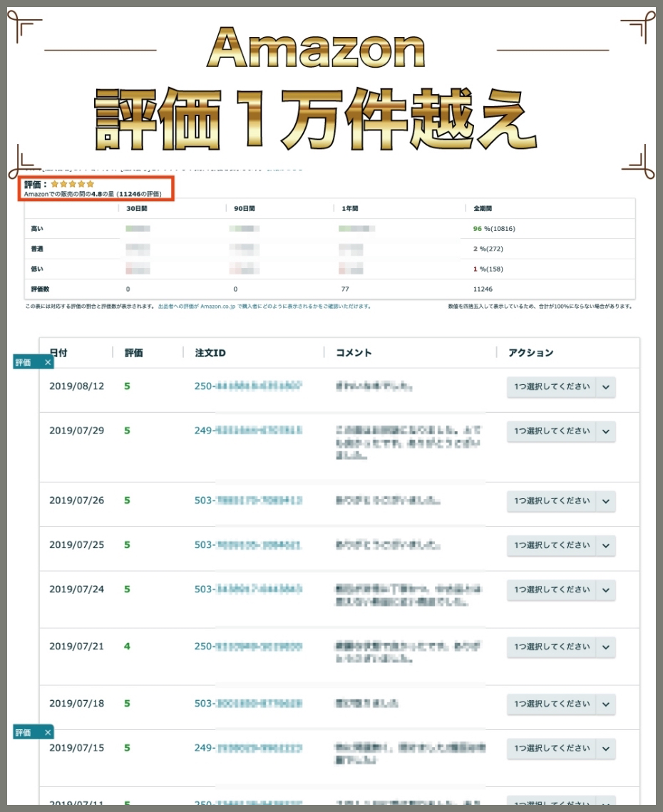Viewport: 663px width, 812px height.
Task: Click the rating 5 on 2019/08/12 row
Action: [x=127, y=386]
